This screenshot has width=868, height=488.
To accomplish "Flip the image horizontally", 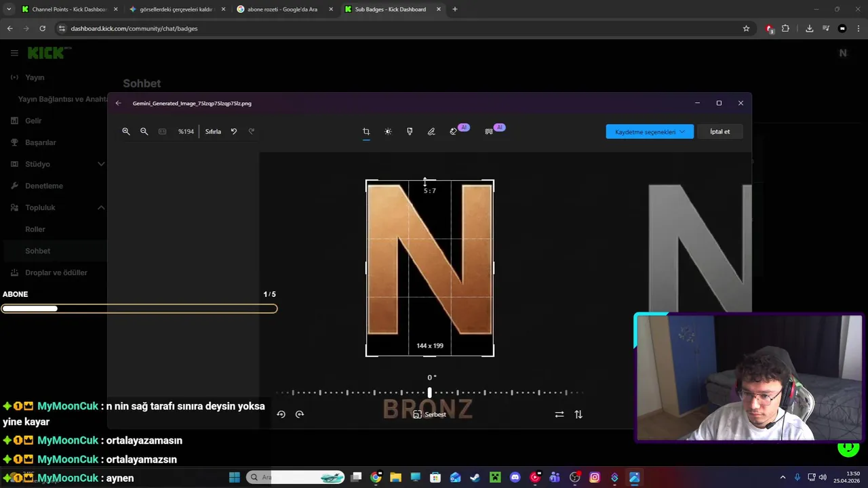I will (559, 414).
